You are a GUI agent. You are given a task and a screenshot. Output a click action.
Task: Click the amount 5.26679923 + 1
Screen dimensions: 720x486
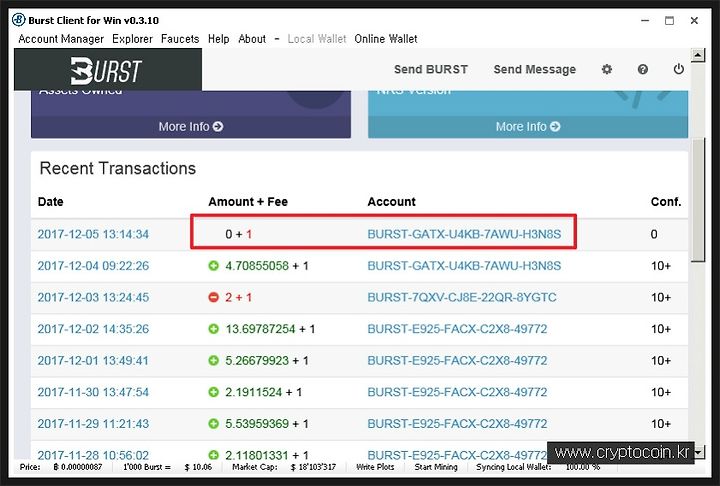pos(266,361)
